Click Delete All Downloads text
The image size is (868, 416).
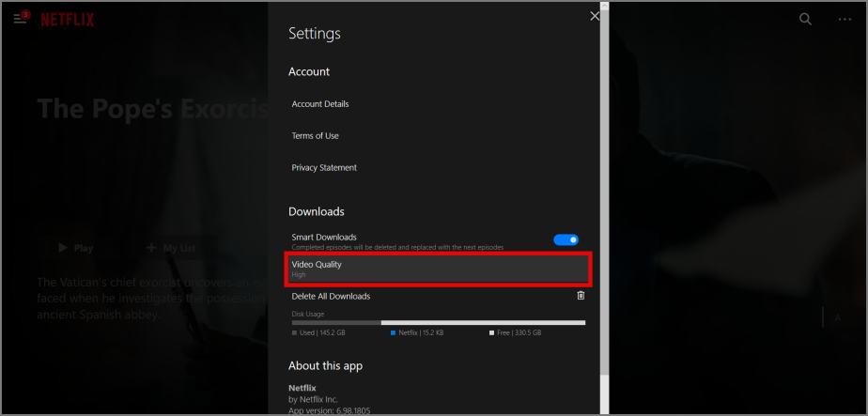point(331,296)
